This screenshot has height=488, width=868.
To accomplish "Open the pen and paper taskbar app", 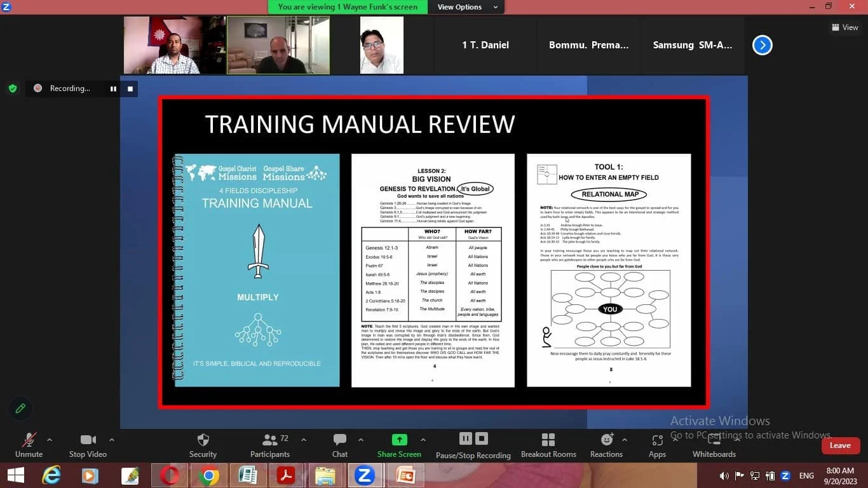I will coord(131,475).
